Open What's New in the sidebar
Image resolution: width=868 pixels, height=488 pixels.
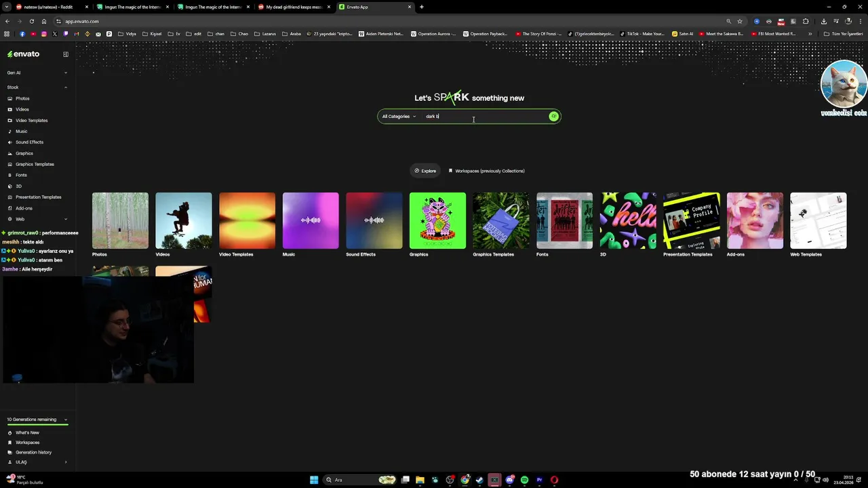click(23, 432)
